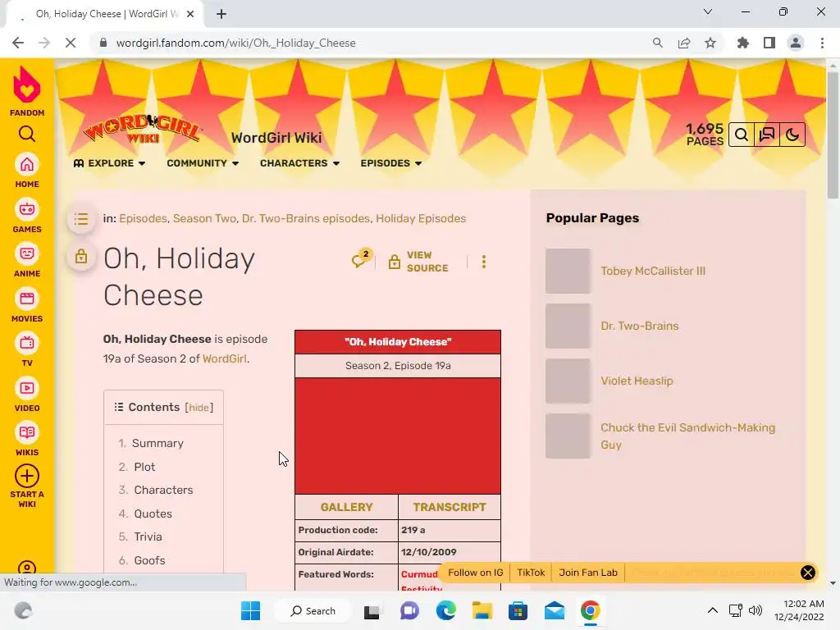Open the Anime section icon
Screen dimensions: 840x630
pos(27,254)
